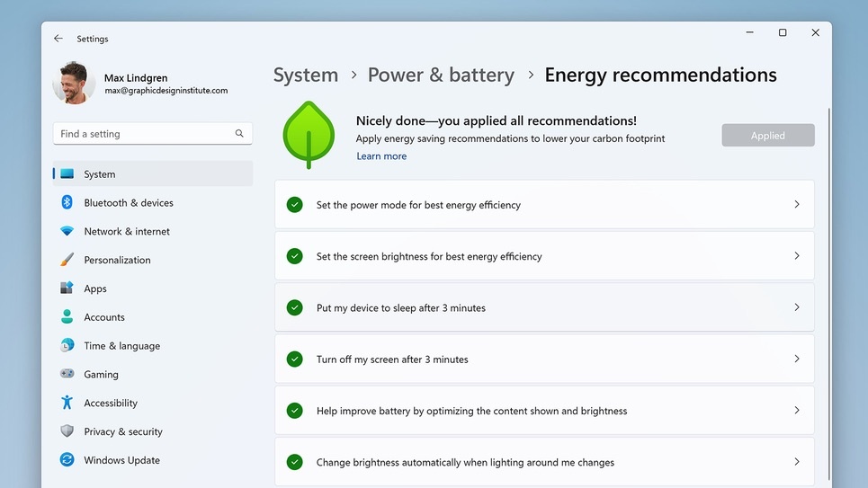The width and height of the screenshot is (868, 488).
Task: Click the Bluetooth icon in sidebar
Action: [67, 202]
